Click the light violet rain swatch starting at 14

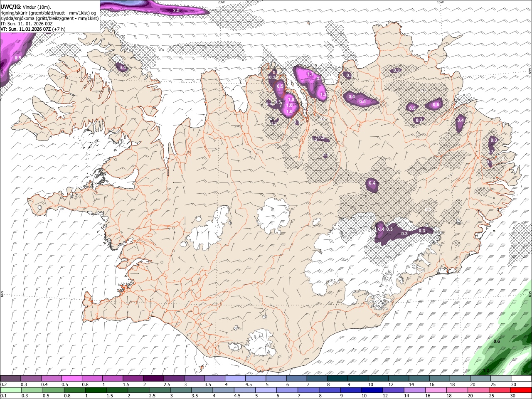(x=414, y=390)
